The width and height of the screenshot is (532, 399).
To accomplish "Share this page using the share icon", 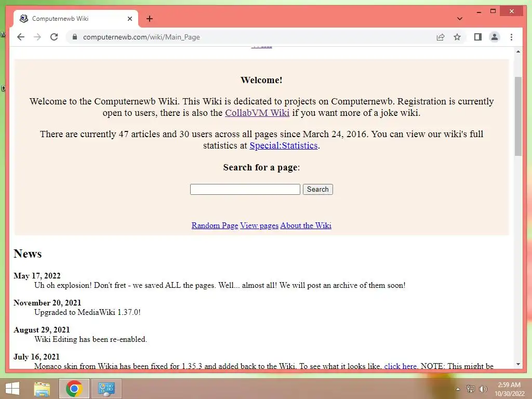I will pyautogui.click(x=441, y=37).
